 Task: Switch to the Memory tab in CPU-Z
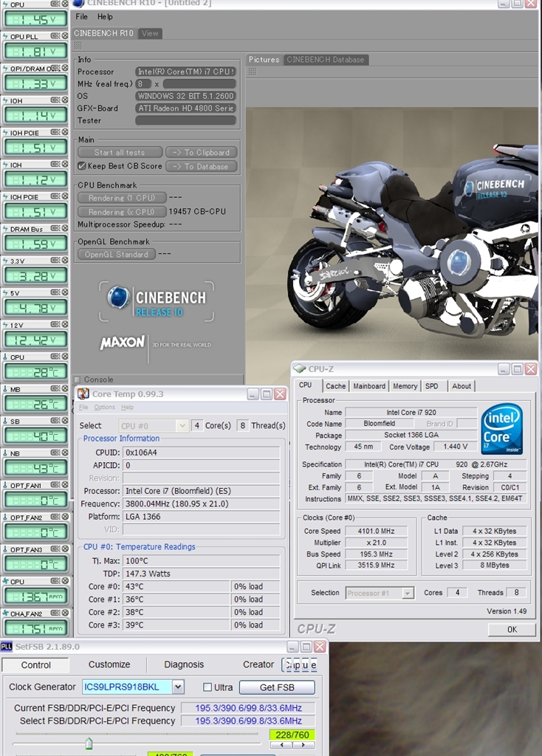click(x=405, y=386)
